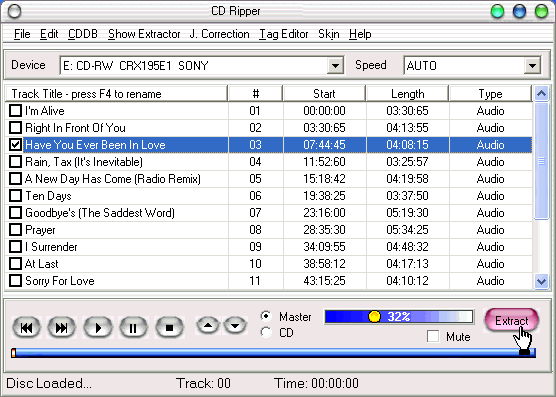Screen dimensions: 556x397
Task: Pause playback with the pause button
Action: (x=133, y=327)
